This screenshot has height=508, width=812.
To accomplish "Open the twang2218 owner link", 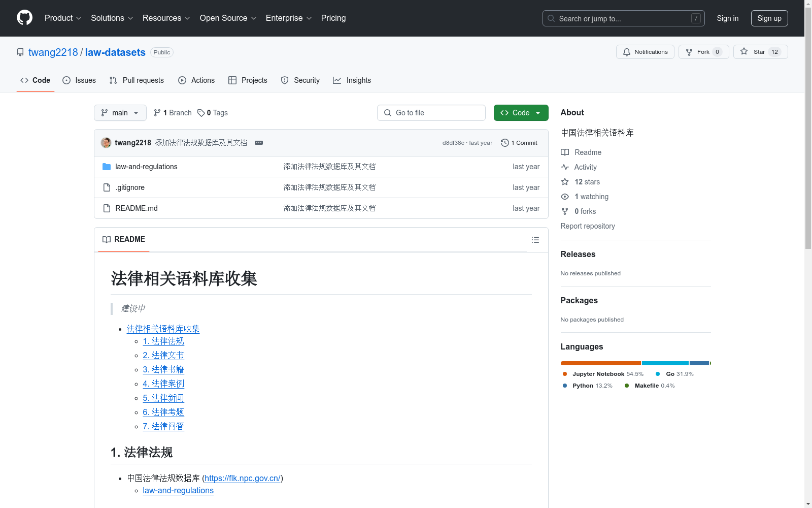I will click(53, 52).
